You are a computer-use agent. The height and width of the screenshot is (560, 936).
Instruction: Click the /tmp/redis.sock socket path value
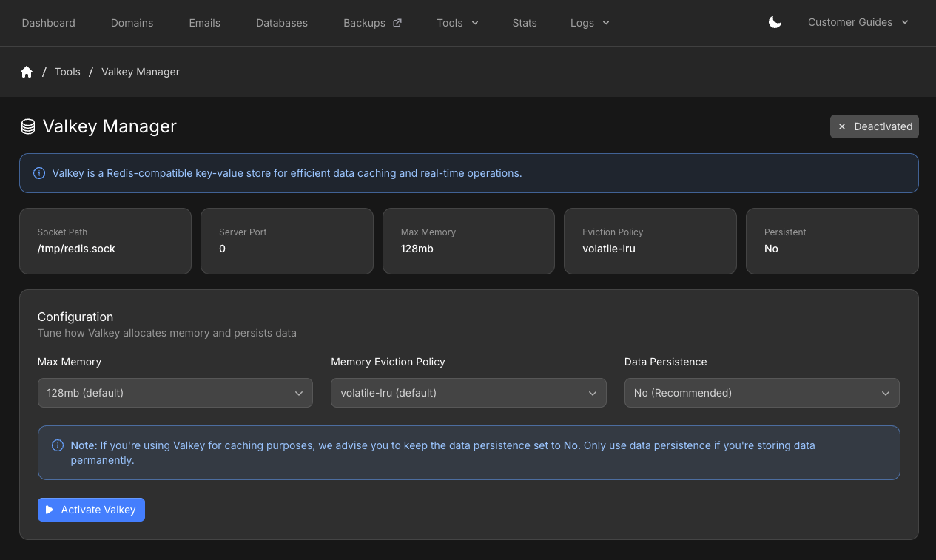pyautogui.click(x=76, y=249)
